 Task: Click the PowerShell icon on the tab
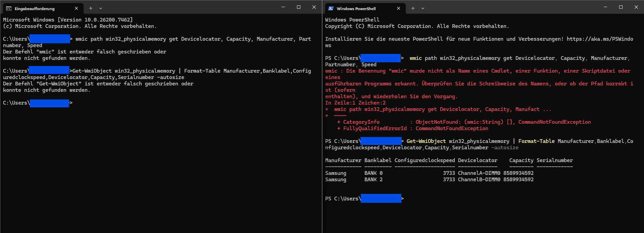coord(331,8)
